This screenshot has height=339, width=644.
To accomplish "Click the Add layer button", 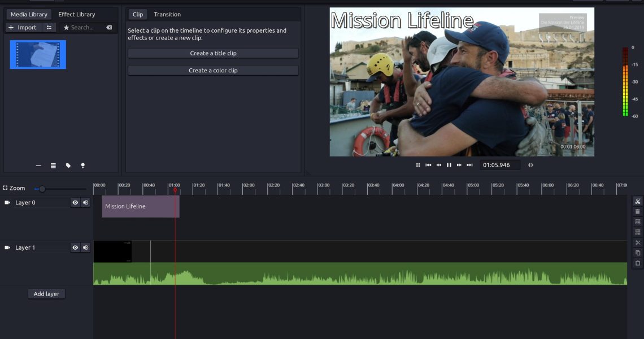I will coord(46,294).
